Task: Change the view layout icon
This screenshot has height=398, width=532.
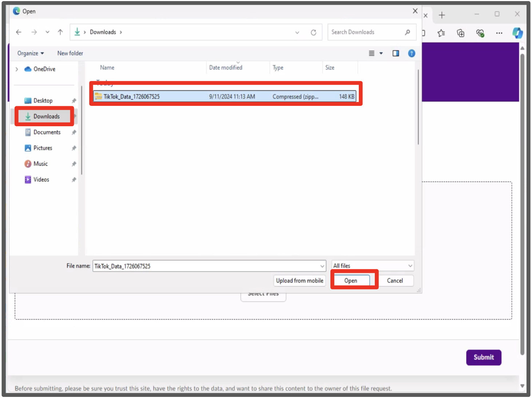Action: (x=372, y=53)
